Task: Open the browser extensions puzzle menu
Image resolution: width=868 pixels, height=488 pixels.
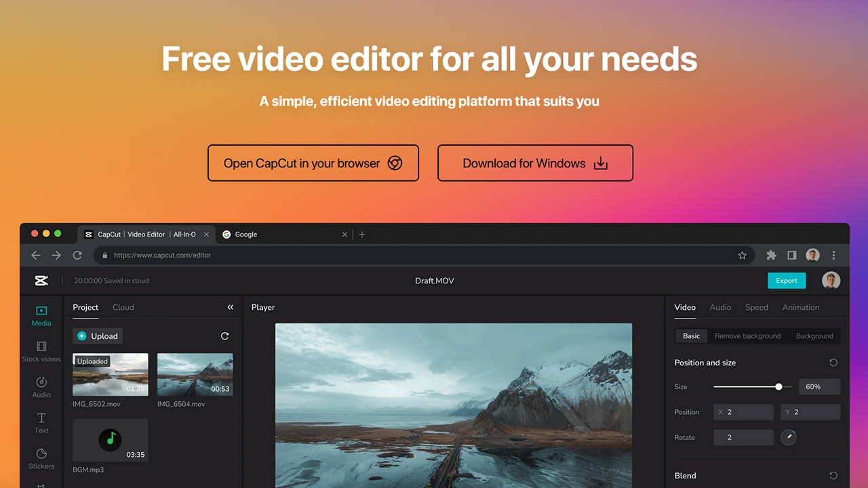Action: 771,255
